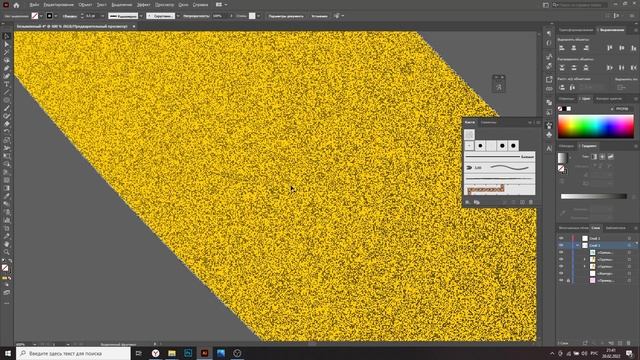Screen dimensions: 640x360
Task: Open the stroke color dropdown in control bar
Action: 56,16
